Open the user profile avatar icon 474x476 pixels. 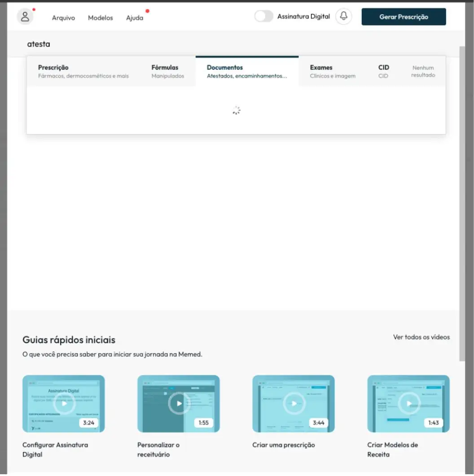point(25,17)
